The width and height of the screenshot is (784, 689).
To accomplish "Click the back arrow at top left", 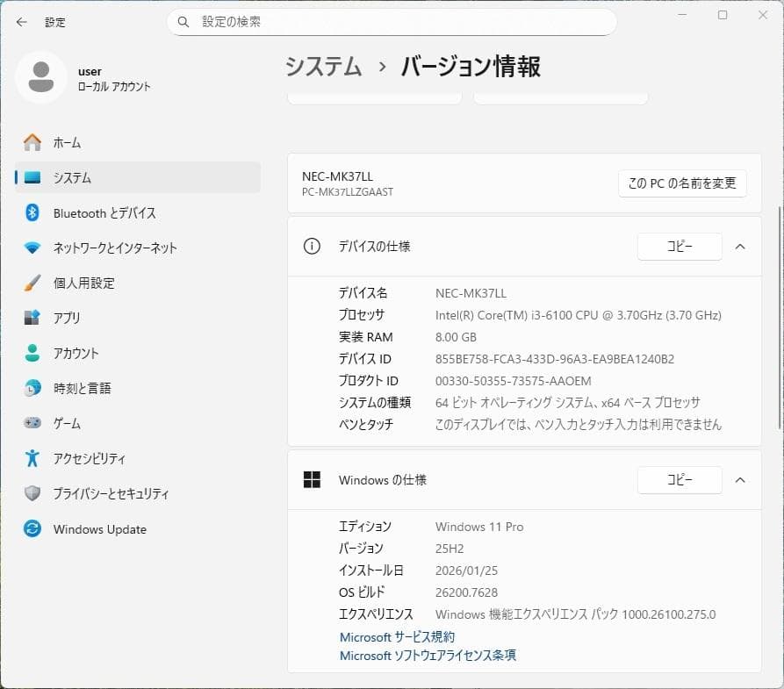I will click(21, 22).
